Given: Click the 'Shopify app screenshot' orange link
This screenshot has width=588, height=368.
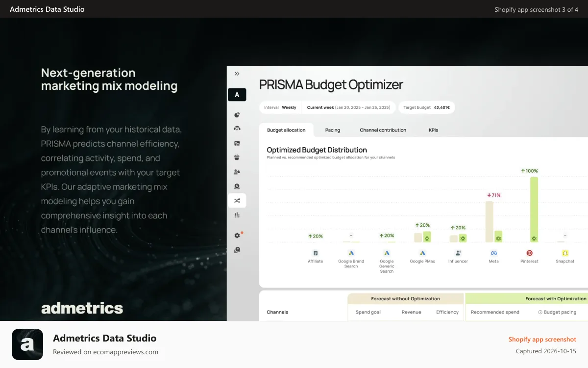Looking at the screenshot, I should 542,339.
